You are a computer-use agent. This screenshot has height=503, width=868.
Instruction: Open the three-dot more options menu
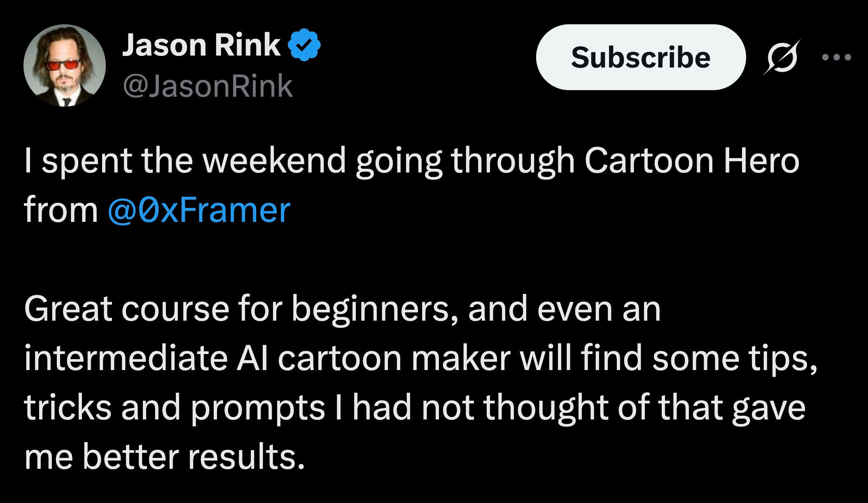tap(836, 57)
